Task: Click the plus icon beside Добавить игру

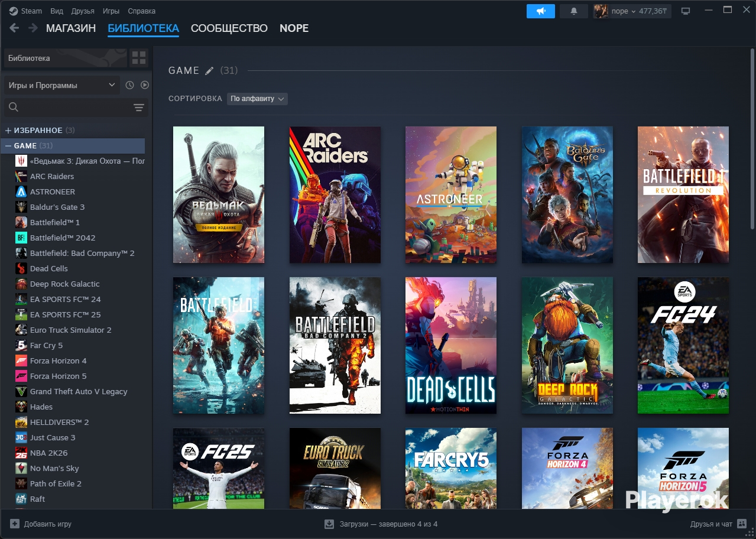Action: 15,524
